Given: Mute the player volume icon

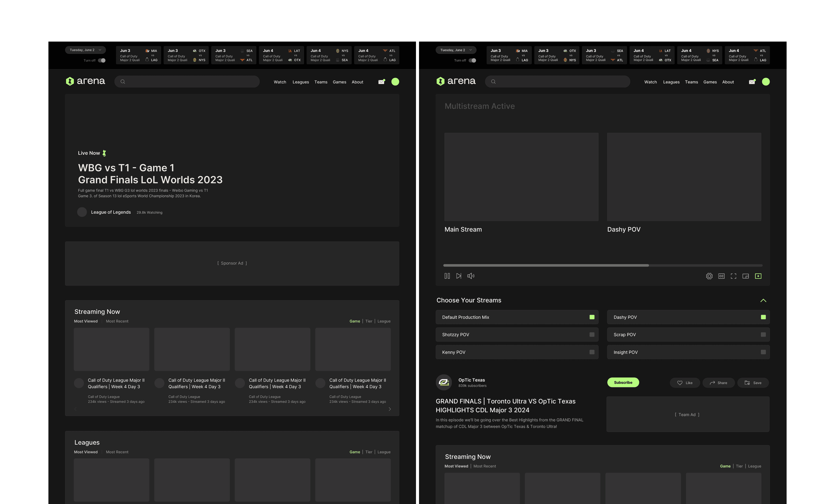Looking at the screenshot, I should click(471, 276).
